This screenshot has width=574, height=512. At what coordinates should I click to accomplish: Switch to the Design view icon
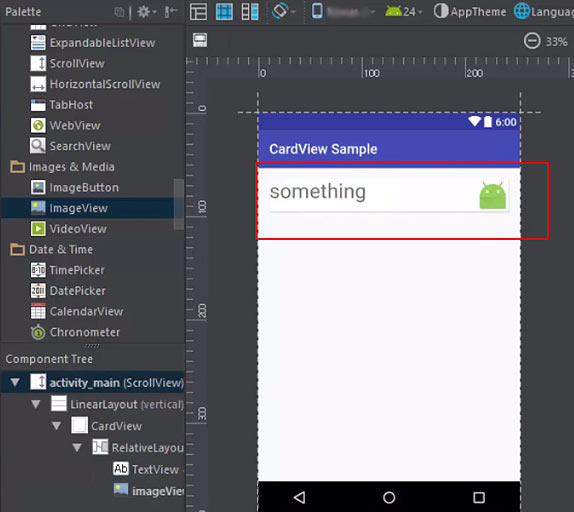tap(198, 12)
